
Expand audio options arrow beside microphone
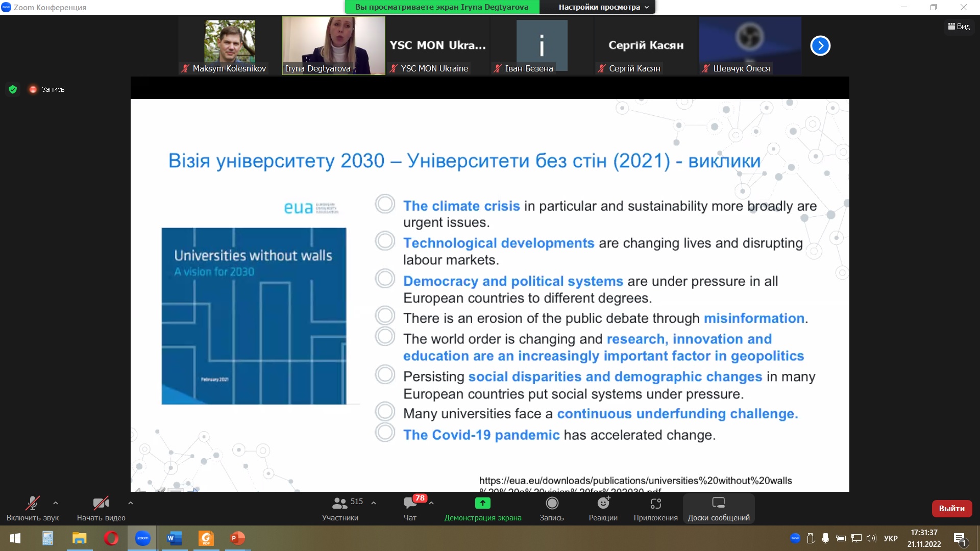click(x=56, y=503)
